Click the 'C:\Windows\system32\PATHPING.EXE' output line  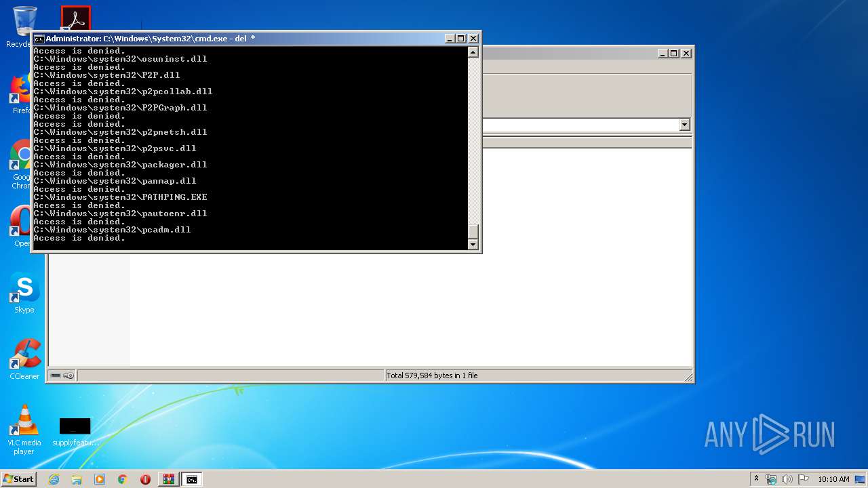tap(120, 197)
